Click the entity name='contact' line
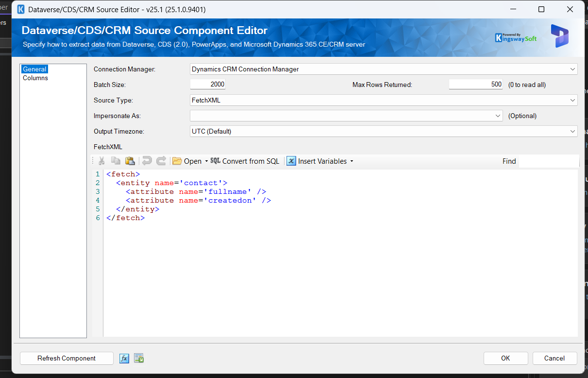588x378 pixels. coord(172,183)
